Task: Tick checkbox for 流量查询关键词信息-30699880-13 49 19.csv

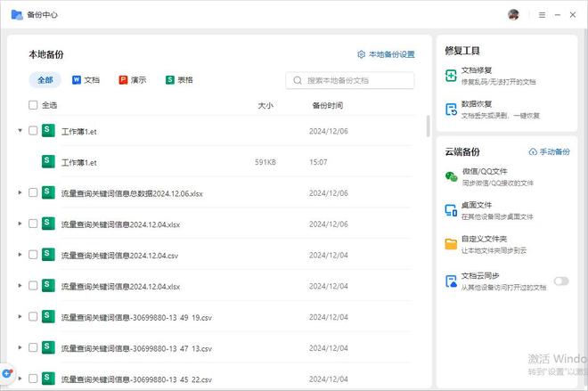Action: pos(33,317)
